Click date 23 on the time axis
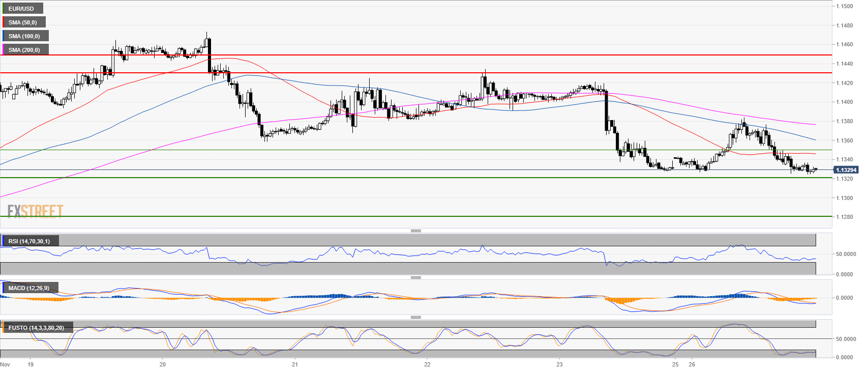 coord(559,364)
